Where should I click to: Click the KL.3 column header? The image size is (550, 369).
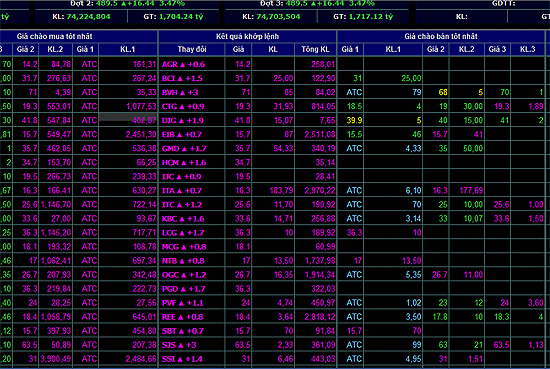[x=527, y=49]
